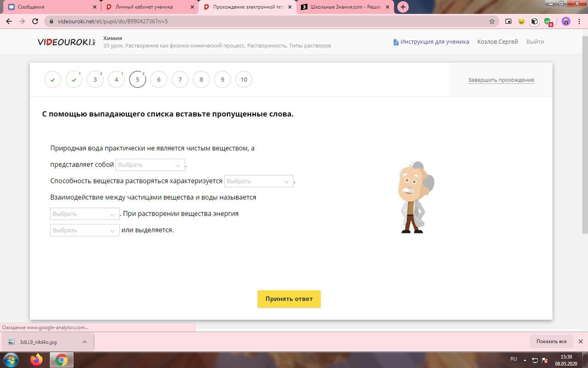Open the dropdown after 'характеризуется'
This screenshot has width=588, height=368.
259,181
